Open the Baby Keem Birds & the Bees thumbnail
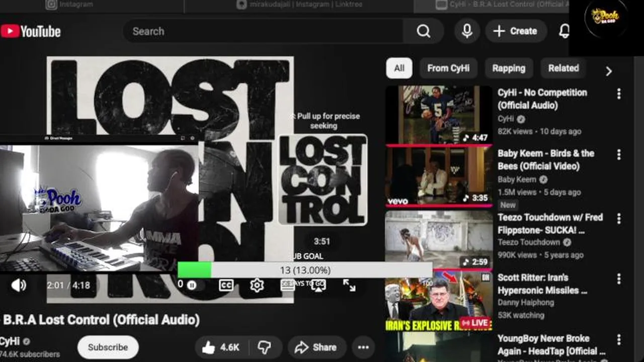 [439, 176]
